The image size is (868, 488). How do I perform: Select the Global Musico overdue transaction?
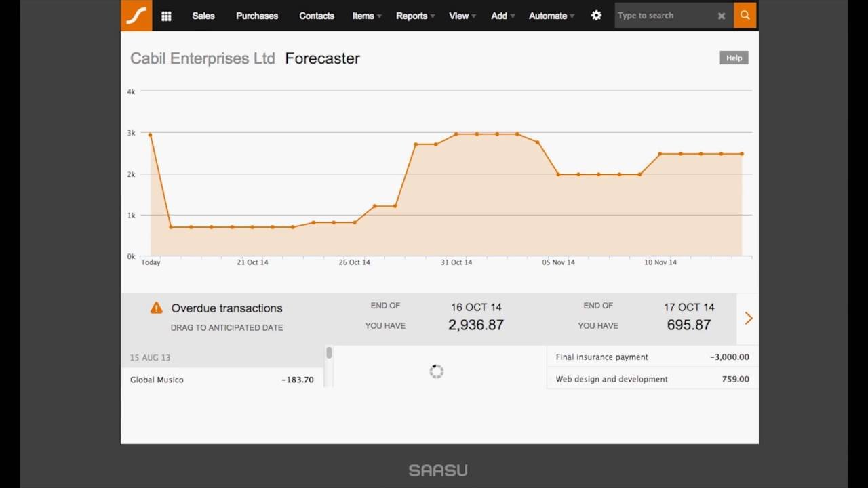click(x=222, y=380)
